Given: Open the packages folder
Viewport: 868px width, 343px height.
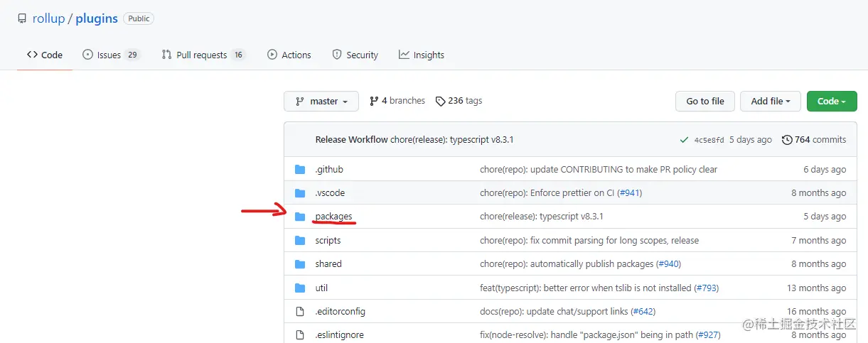Looking at the screenshot, I should (333, 217).
